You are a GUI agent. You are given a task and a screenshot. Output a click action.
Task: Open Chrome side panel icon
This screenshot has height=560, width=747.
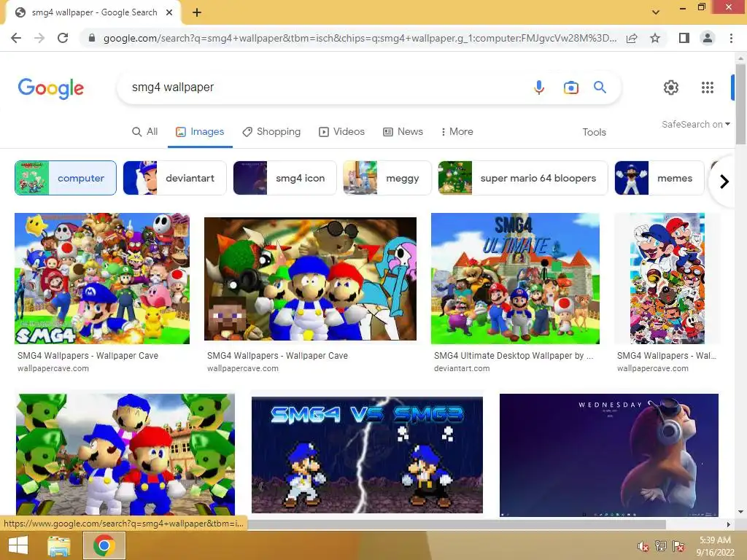pyautogui.click(x=684, y=38)
